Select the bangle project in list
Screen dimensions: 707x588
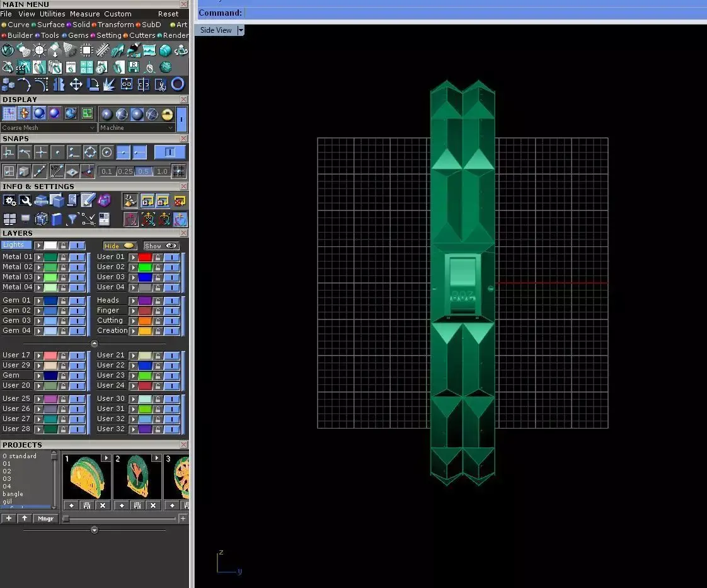13,493
